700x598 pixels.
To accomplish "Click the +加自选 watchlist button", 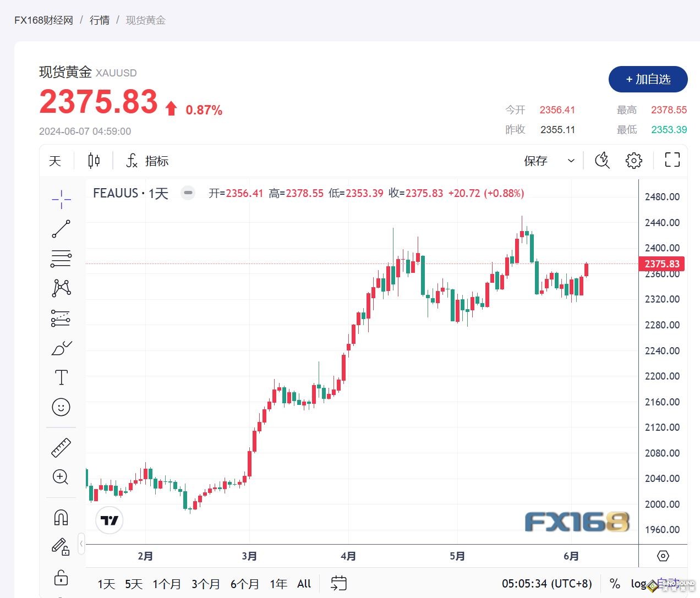I will 648,79.
